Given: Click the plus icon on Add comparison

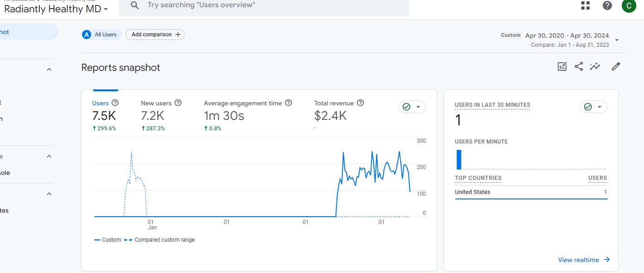Looking at the screenshot, I should [x=178, y=35].
